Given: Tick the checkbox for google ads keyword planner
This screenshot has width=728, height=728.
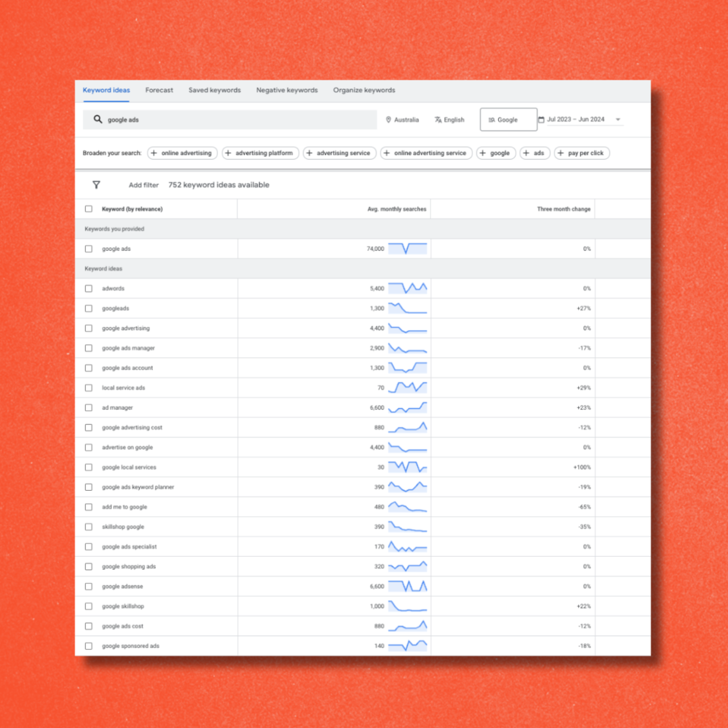Looking at the screenshot, I should tap(89, 487).
